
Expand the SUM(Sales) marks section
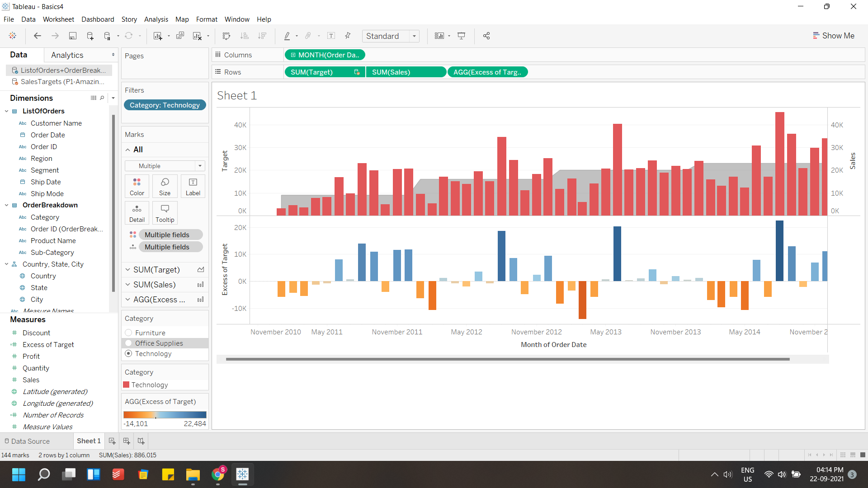(128, 285)
